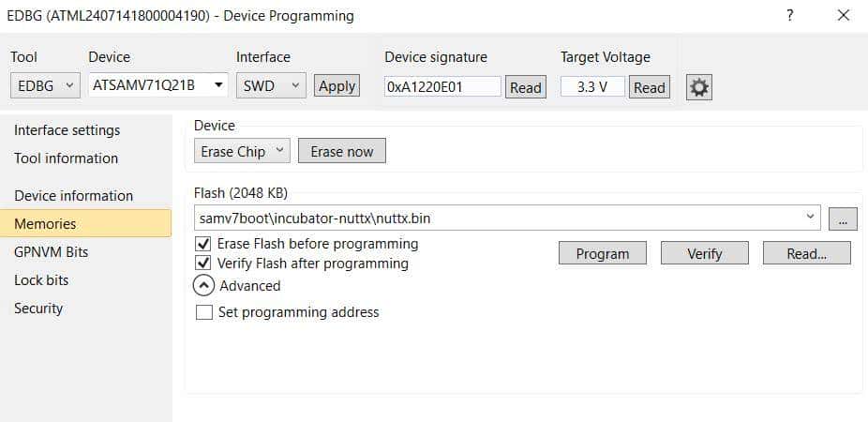Collapse the Advanced section arrow

point(204,285)
